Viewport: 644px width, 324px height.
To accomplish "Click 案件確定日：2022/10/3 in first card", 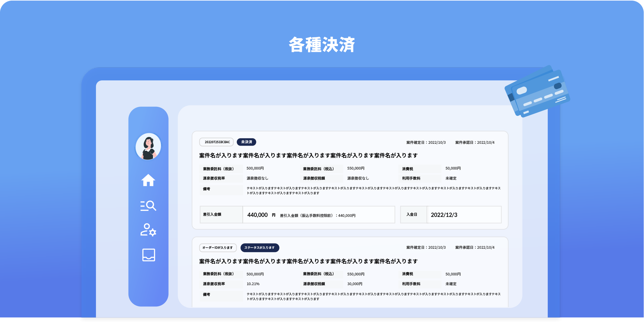I will coord(426,142).
